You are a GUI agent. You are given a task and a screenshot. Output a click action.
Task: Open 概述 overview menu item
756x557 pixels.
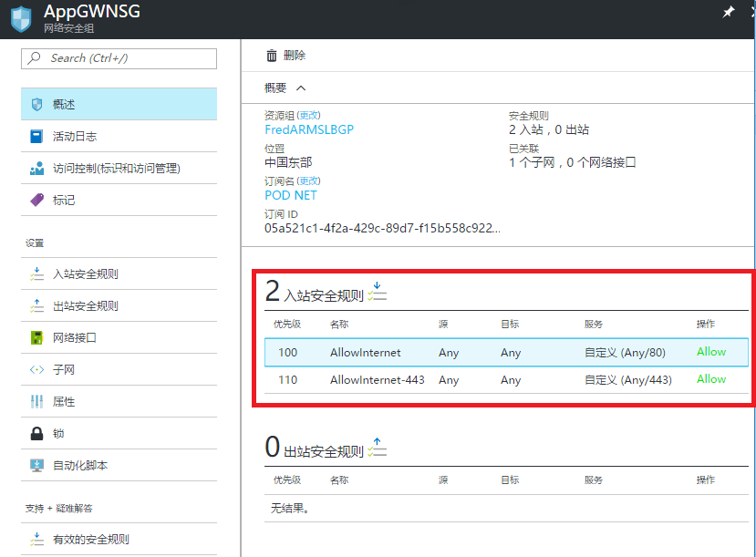pos(119,105)
